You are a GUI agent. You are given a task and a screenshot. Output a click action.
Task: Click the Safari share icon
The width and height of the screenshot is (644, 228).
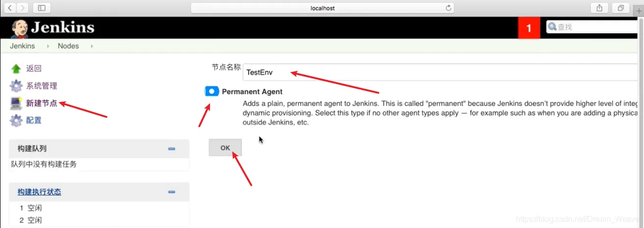[x=599, y=8]
